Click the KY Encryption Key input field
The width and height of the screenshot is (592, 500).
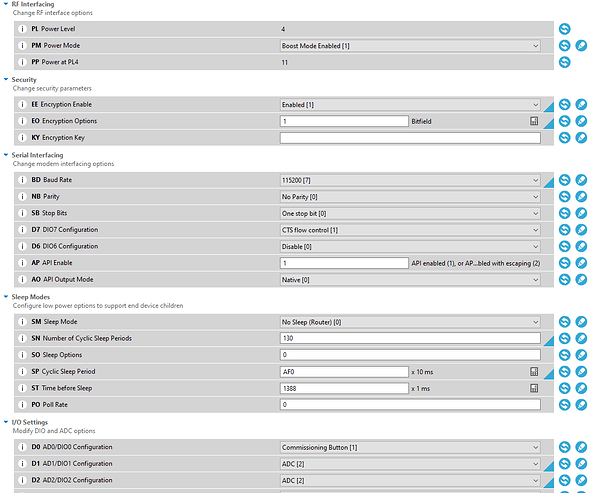[410, 138]
